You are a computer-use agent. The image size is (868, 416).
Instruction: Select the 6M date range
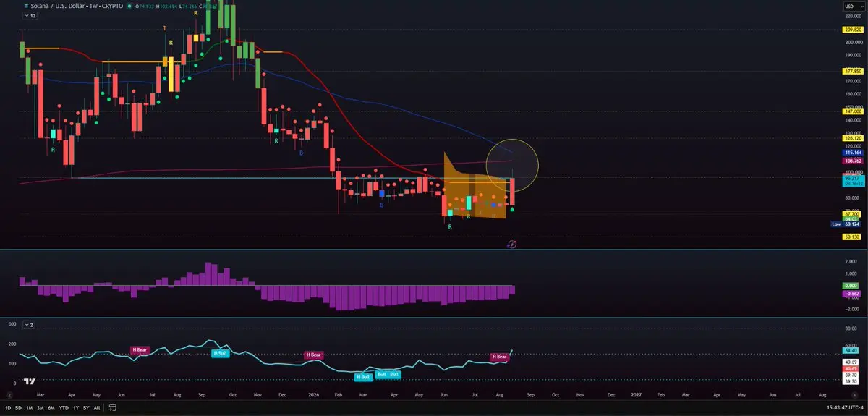[x=52, y=408]
